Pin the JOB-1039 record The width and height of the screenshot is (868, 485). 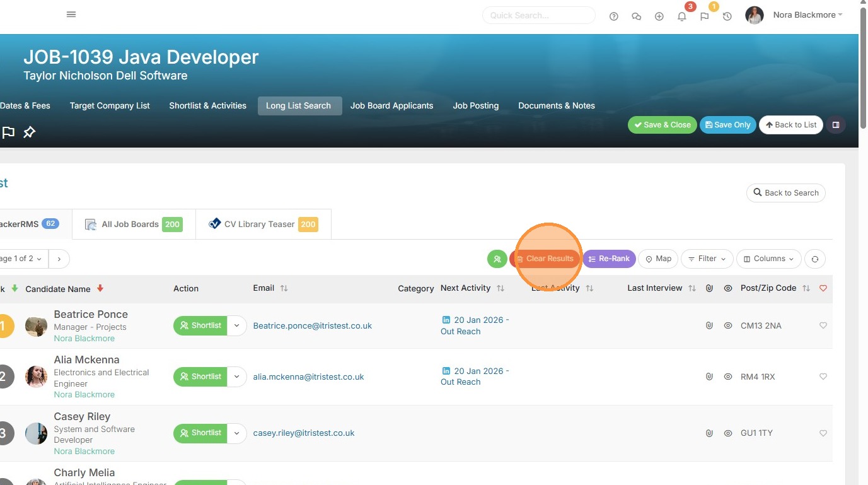pyautogui.click(x=30, y=132)
